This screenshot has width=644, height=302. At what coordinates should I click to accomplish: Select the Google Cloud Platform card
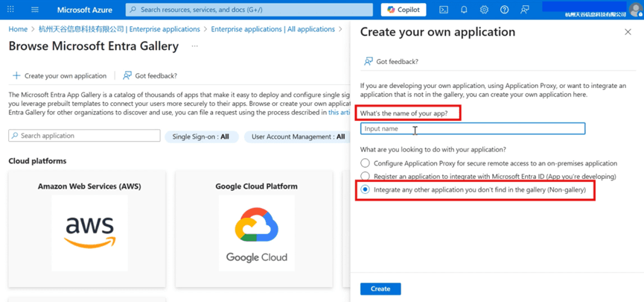click(x=254, y=229)
